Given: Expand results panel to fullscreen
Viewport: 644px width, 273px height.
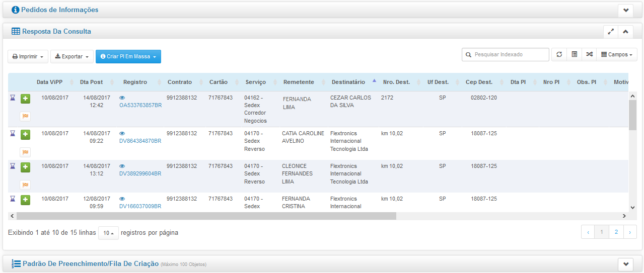Looking at the screenshot, I should point(611,32).
